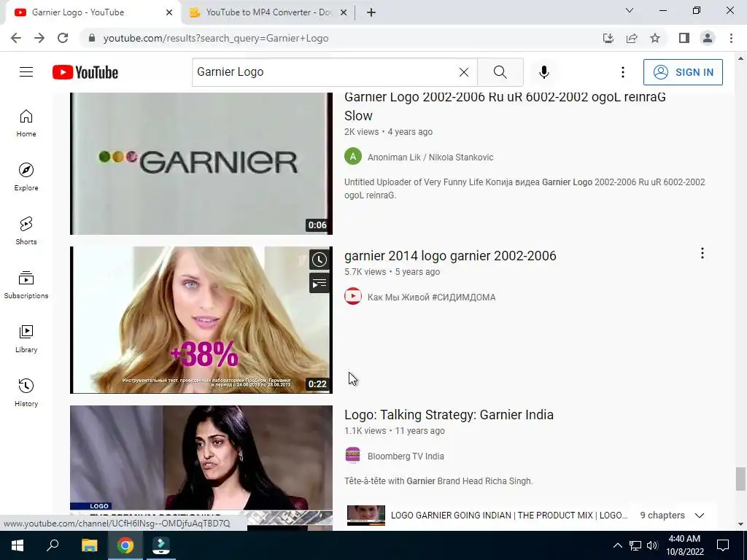Open a new browser tab
747x560 pixels.
(x=371, y=12)
